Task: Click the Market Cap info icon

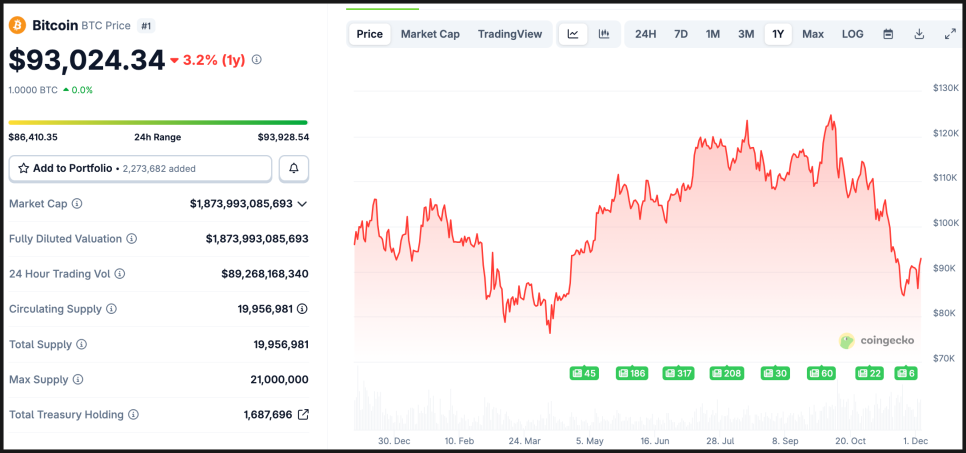Action: pyautogui.click(x=77, y=204)
